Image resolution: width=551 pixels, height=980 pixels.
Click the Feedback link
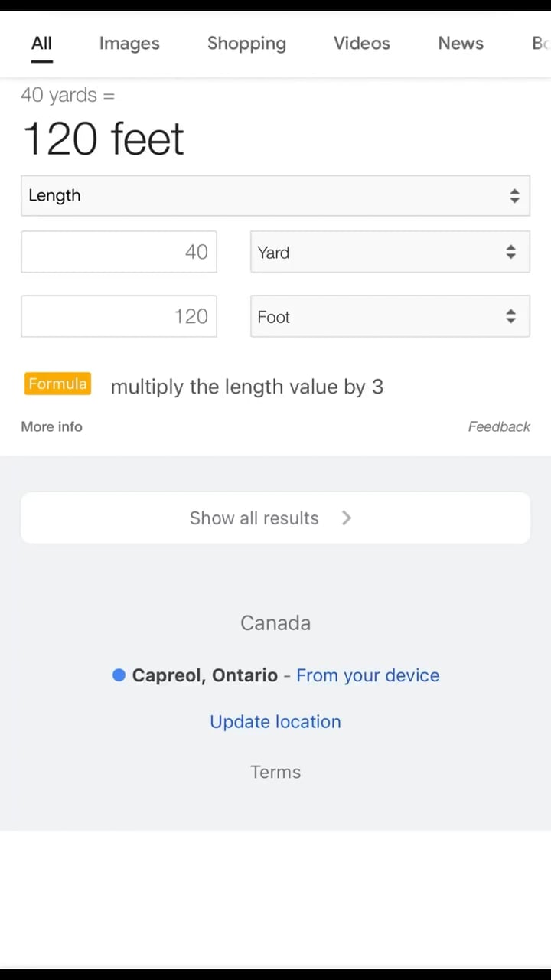499,427
